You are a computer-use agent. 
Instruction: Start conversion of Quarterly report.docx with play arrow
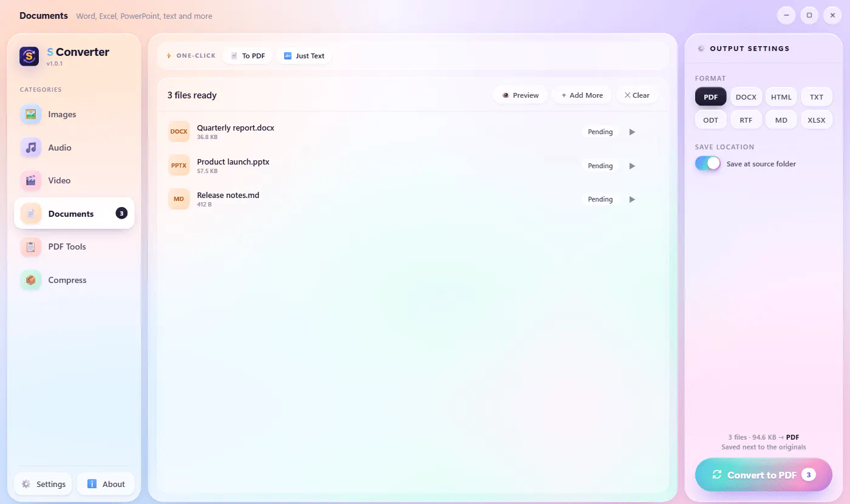632,132
